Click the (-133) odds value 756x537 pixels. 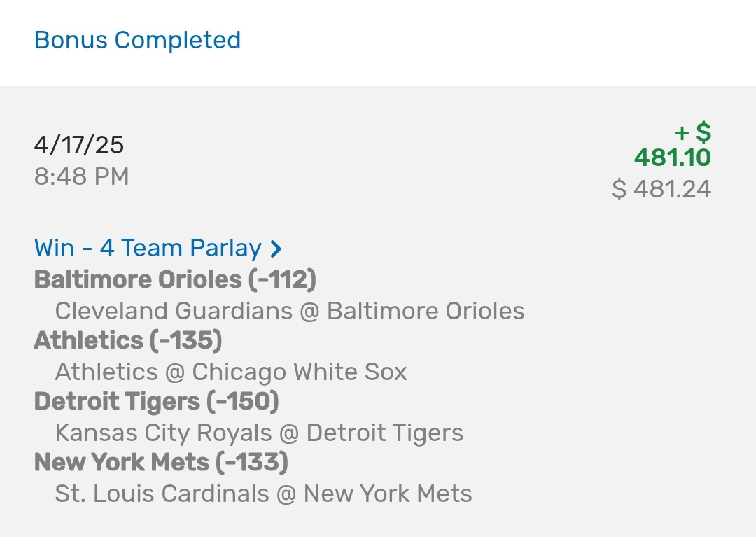point(252,463)
